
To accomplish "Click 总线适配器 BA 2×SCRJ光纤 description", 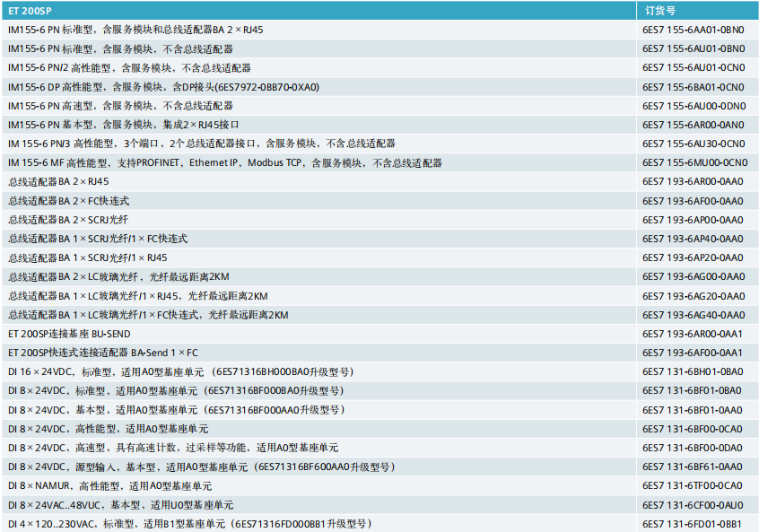I will click(68, 220).
